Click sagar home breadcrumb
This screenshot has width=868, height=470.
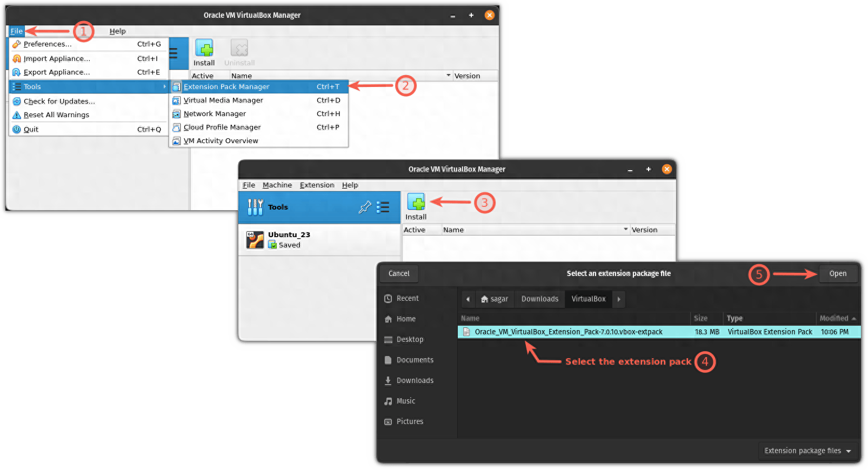coord(495,299)
